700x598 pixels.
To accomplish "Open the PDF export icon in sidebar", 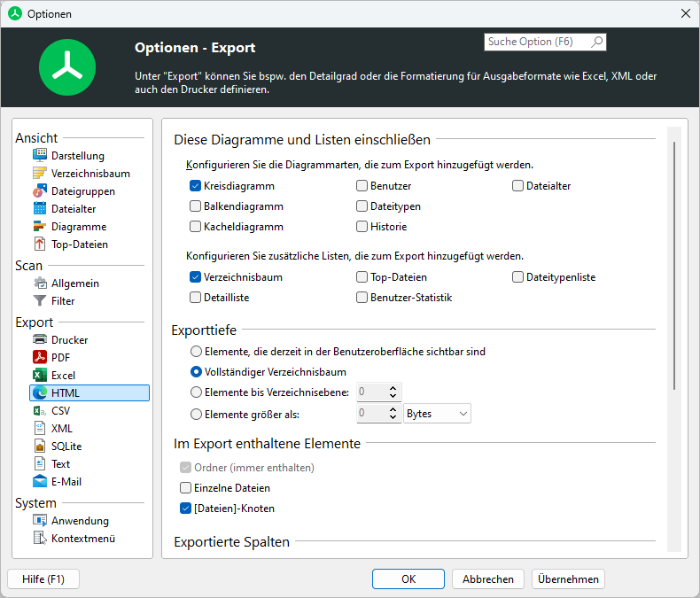I will click(x=40, y=357).
